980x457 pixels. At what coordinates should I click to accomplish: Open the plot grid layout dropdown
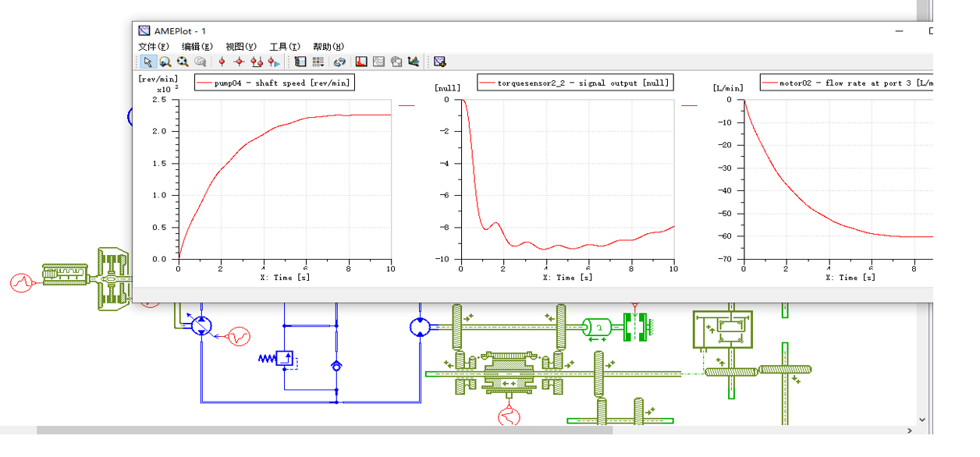point(318,62)
